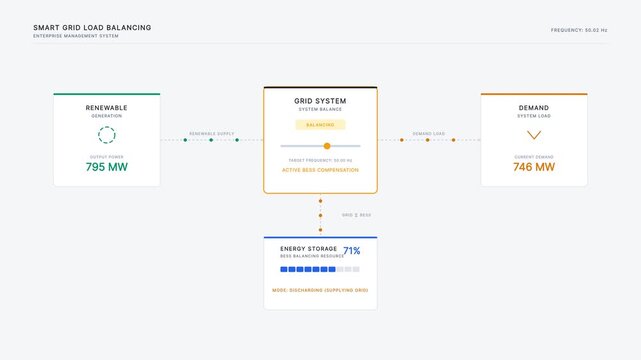This screenshot has height=360, width=641.
Task: Click the 795 MW output power value
Action: (x=107, y=167)
